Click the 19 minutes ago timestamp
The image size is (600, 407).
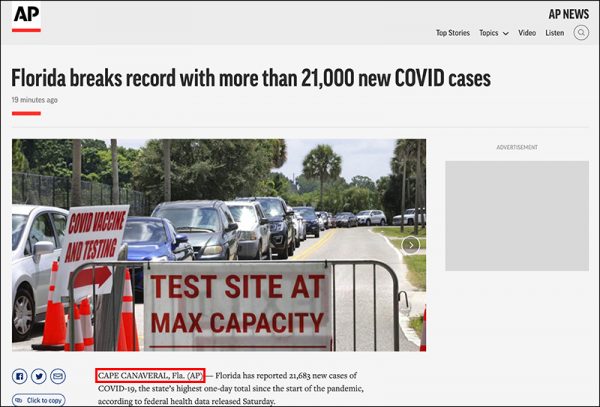pos(34,100)
